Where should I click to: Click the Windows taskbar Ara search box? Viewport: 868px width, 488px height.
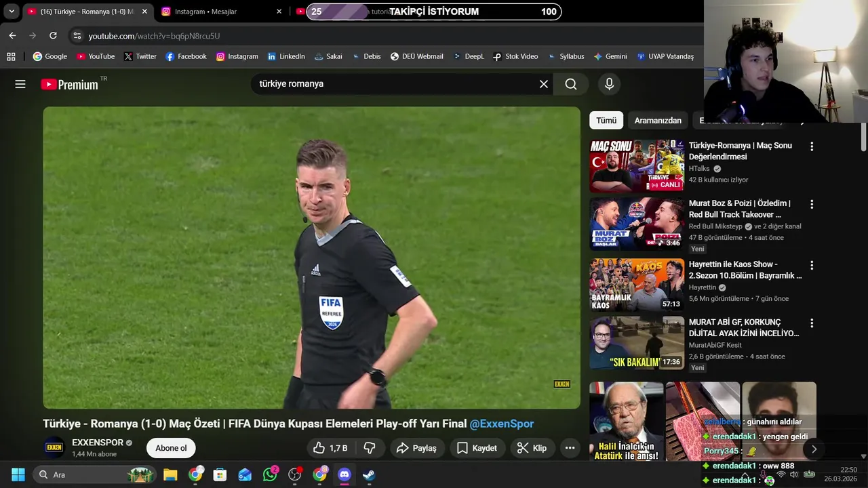(x=95, y=474)
